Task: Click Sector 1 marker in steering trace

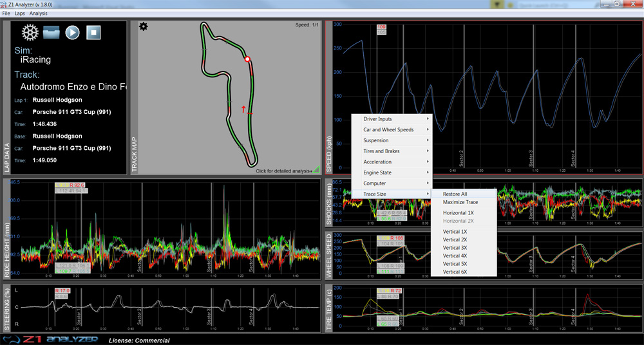Action: click(x=78, y=317)
